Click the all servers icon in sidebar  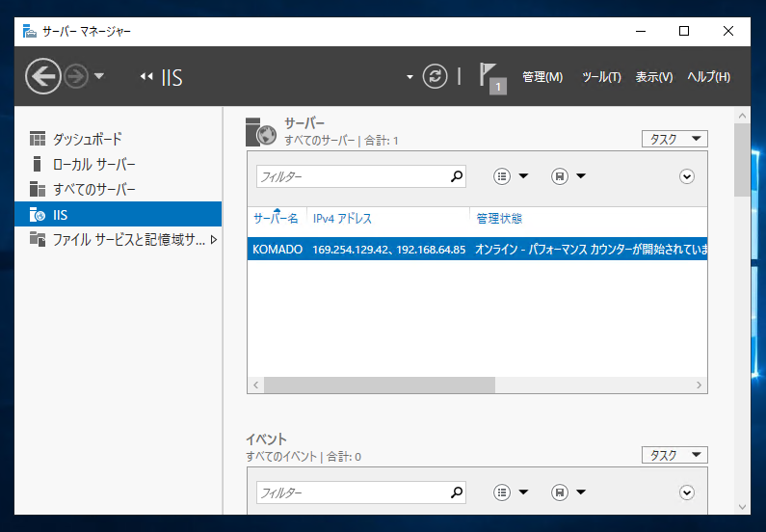[38, 189]
